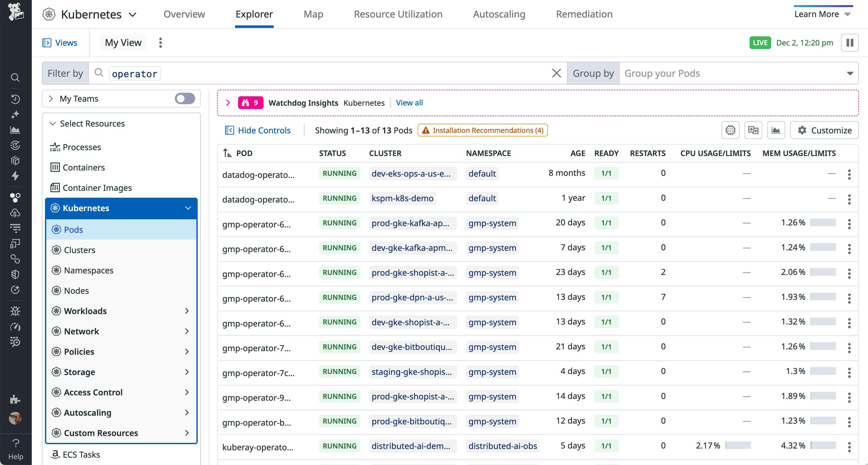Pause live data updates
The width and height of the screenshot is (868, 465).
(850, 42)
